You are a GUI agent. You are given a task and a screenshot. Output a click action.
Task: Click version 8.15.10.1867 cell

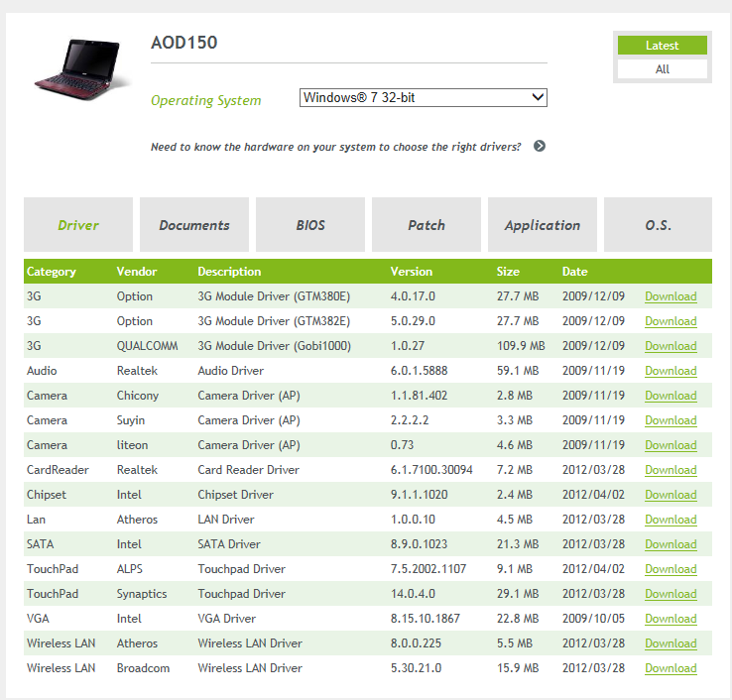point(425,619)
